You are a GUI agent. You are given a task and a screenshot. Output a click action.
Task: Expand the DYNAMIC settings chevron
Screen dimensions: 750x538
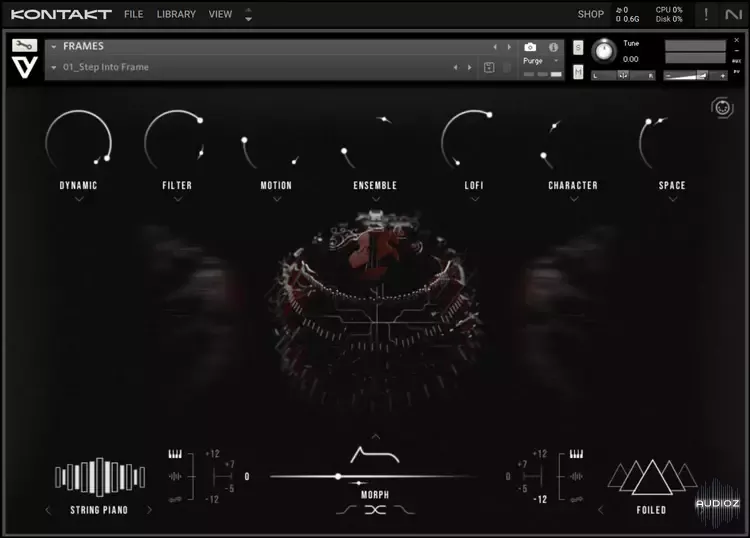coord(79,199)
